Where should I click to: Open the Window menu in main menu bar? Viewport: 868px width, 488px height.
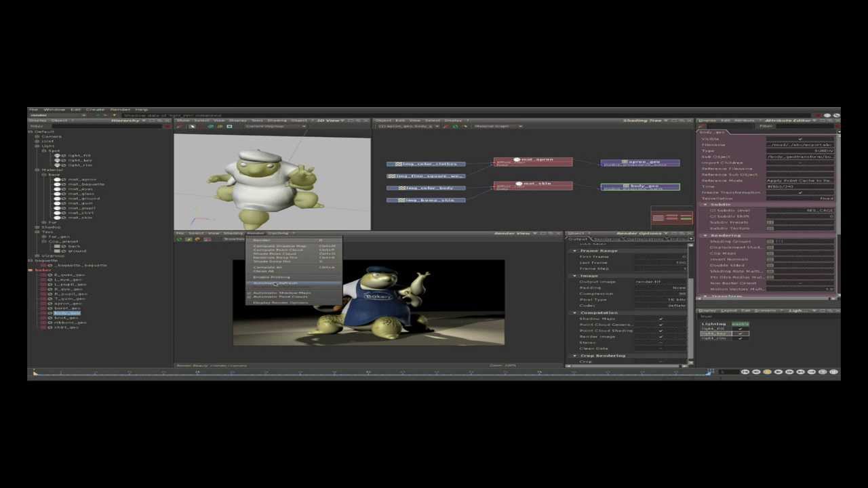click(54, 109)
